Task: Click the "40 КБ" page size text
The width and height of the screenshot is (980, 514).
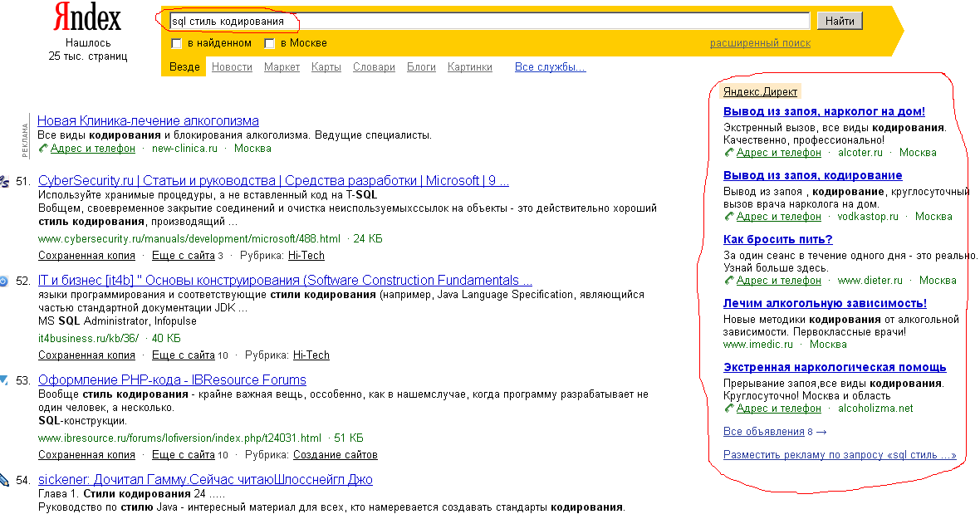Action: 166,339
